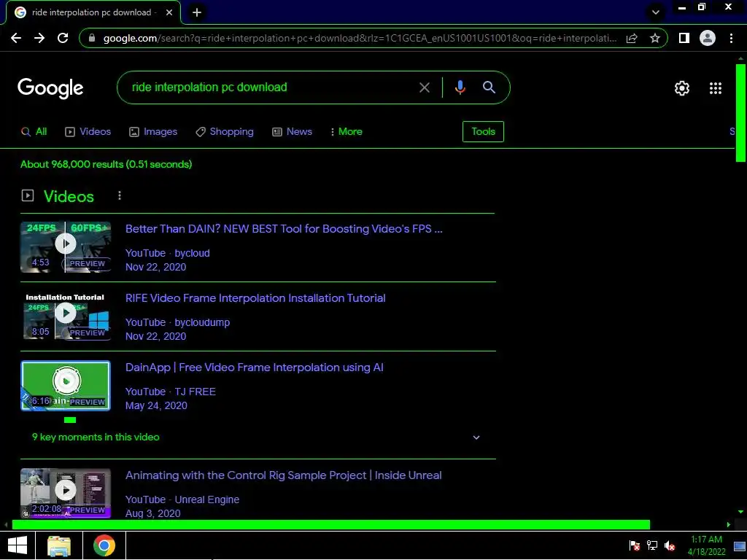Open Chrome side panel
Image resolution: width=747 pixels, height=560 pixels.
click(x=684, y=38)
